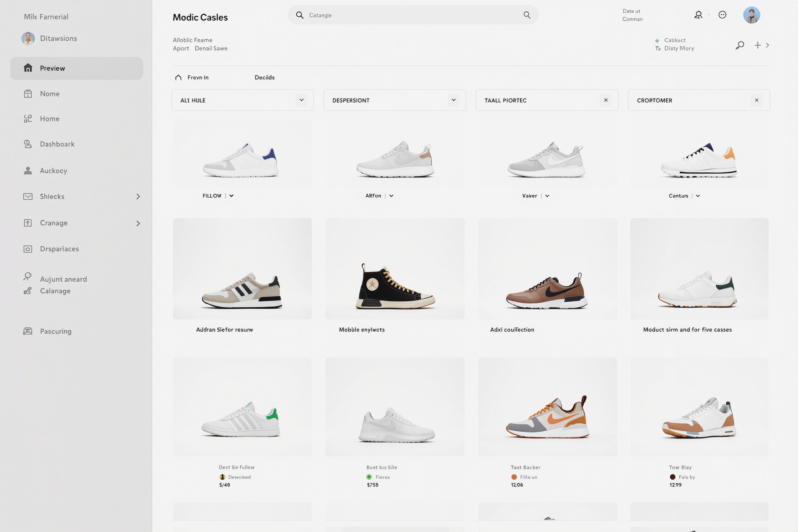This screenshot has height=532, width=798.
Task: Submit search with right magnifier icon
Action: tap(527, 15)
